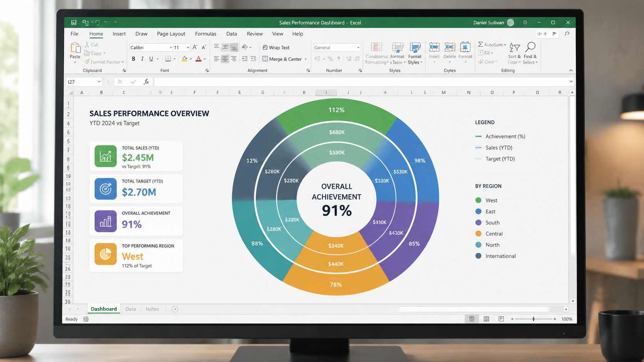The height and width of the screenshot is (362, 644).
Task: Click the confirm checkmark in formula bar
Action: (x=133, y=82)
